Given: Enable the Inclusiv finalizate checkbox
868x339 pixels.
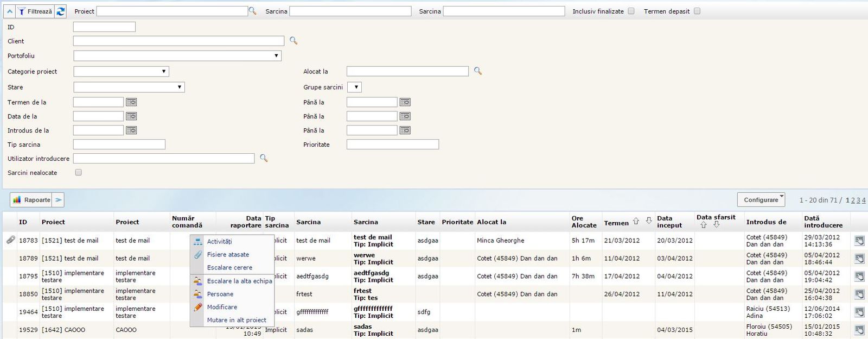Looking at the screenshot, I should pos(631,11).
